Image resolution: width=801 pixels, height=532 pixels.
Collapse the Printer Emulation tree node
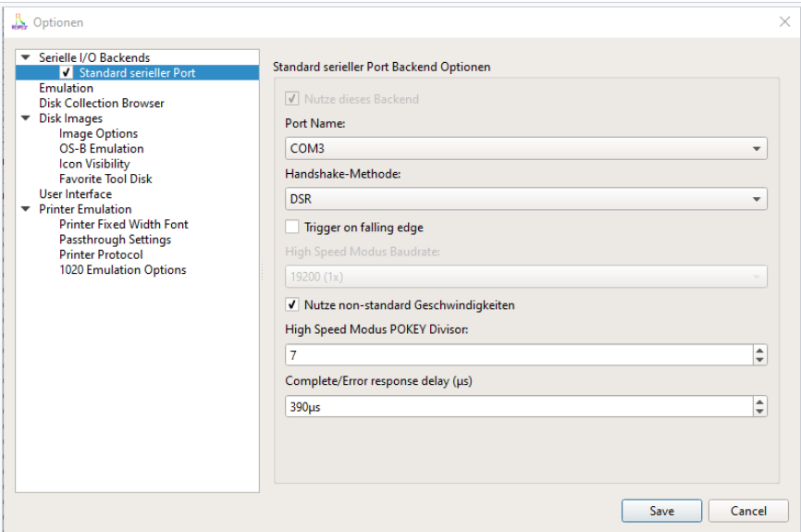[26, 210]
